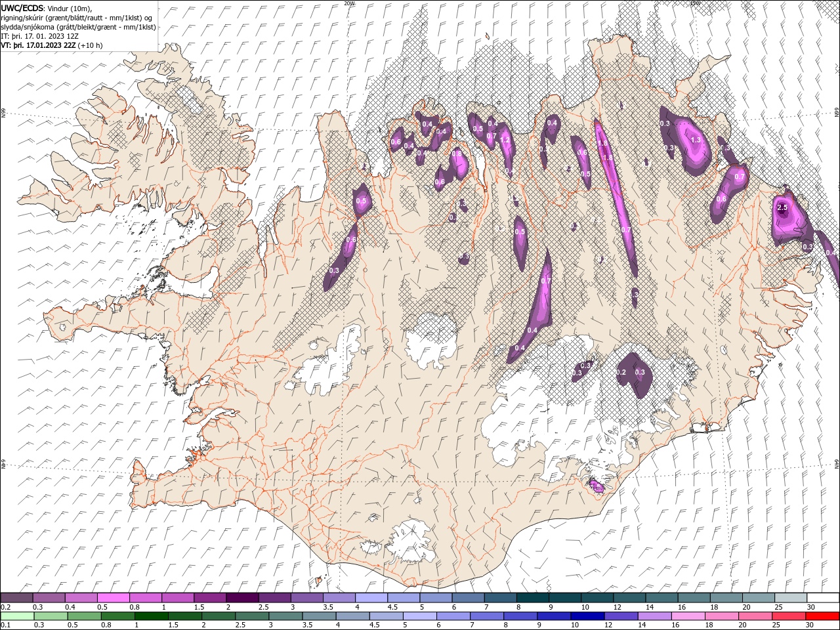Select dark purple swatch between 2 and 2.5
Viewport: 840px width, 630px height.
point(242,598)
